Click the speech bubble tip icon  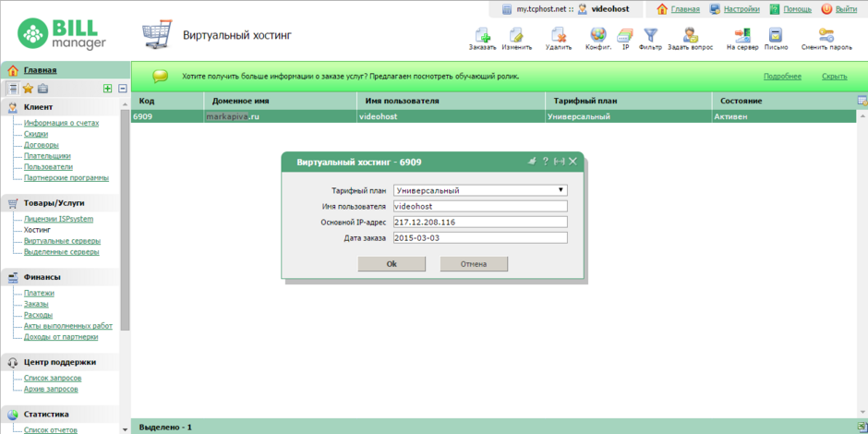pos(160,77)
